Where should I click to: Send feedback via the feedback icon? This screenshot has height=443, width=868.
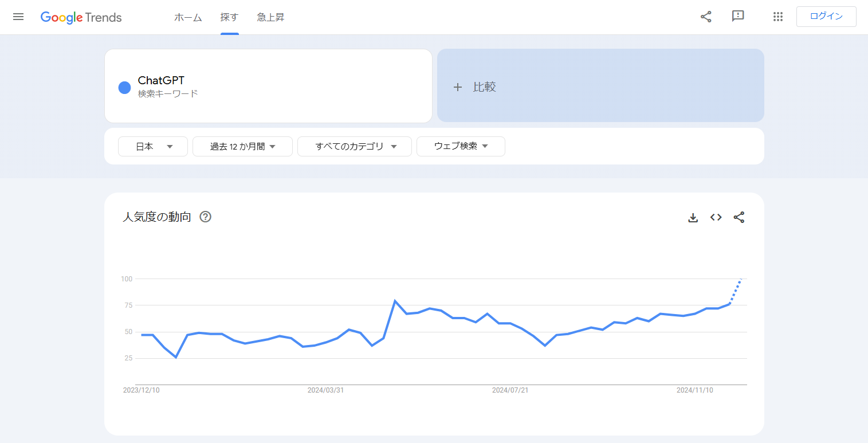point(738,17)
